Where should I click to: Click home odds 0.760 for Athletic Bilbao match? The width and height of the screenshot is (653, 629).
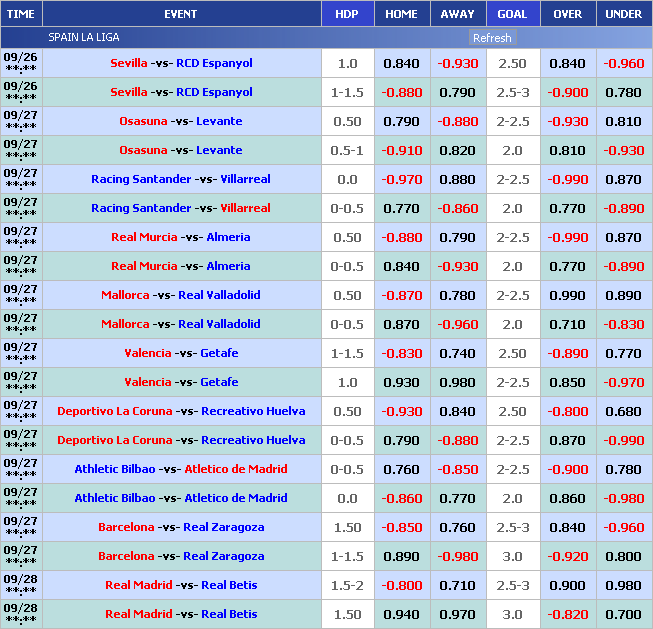401,469
